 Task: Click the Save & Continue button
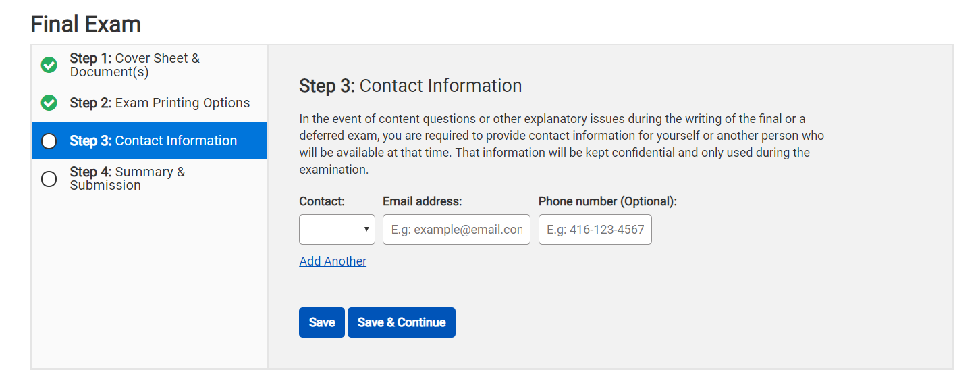[x=401, y=322]
